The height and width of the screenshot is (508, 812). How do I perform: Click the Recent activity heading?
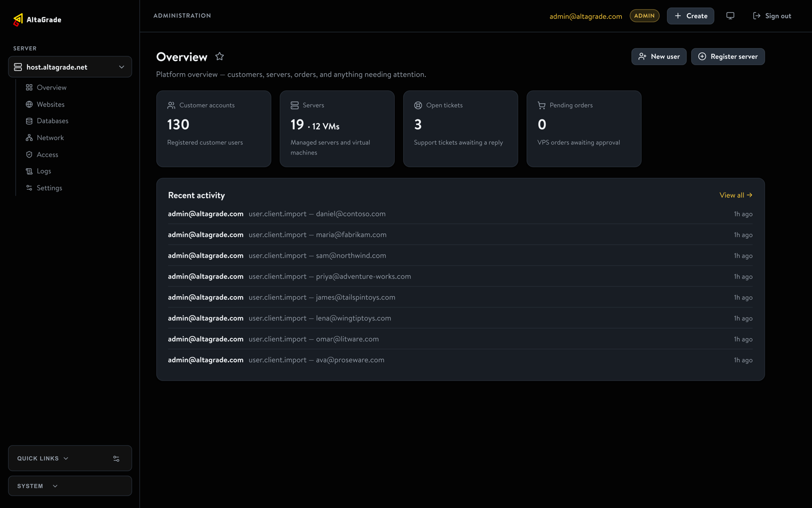tap(196, 195)
